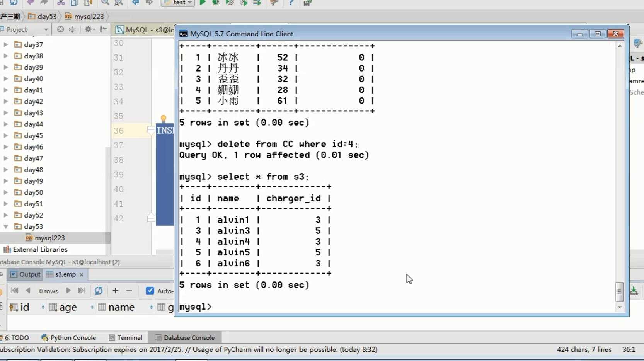Open the TODO tool window
Screen dimensions: 644x361
(x=15, y=337)
